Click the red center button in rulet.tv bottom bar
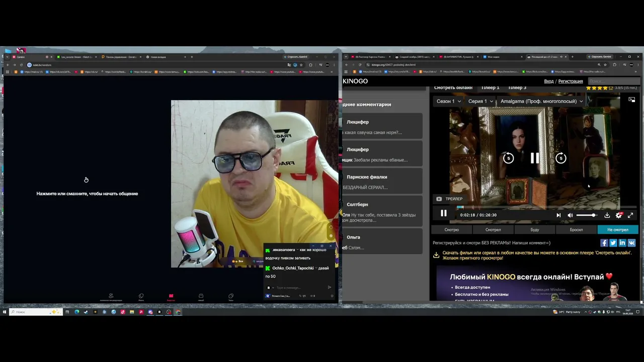This screenshot has height=362, width=644. (171, 297)
